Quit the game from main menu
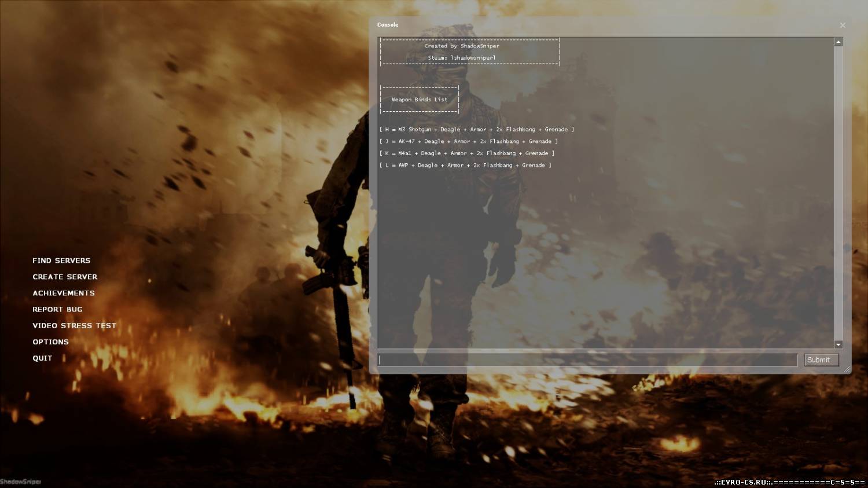This screenshot has height=488, width=868. (42, 358)
